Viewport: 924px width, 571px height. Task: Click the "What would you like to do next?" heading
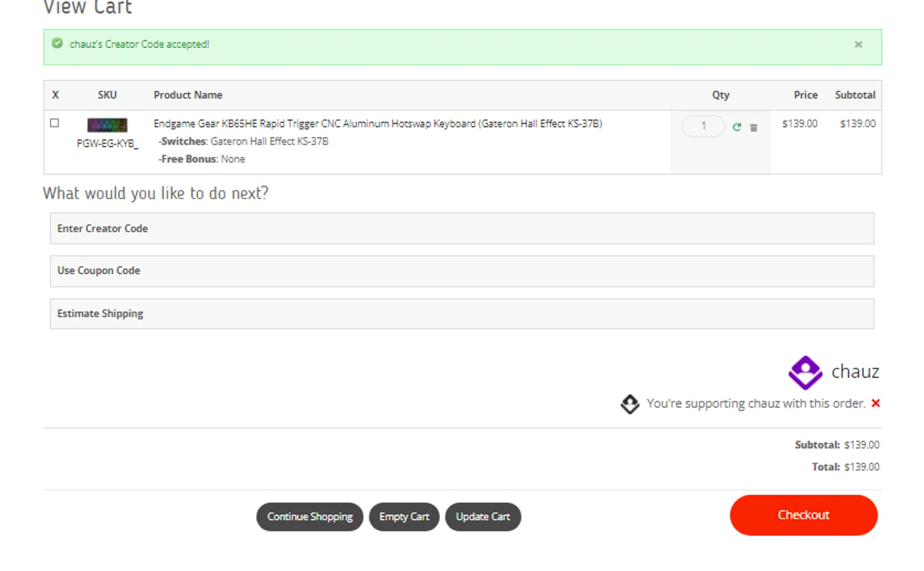tap(156, 193)
